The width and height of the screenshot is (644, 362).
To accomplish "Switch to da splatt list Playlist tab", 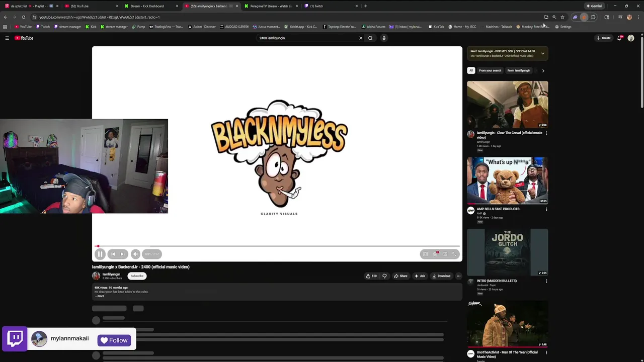I will point(32,6).
